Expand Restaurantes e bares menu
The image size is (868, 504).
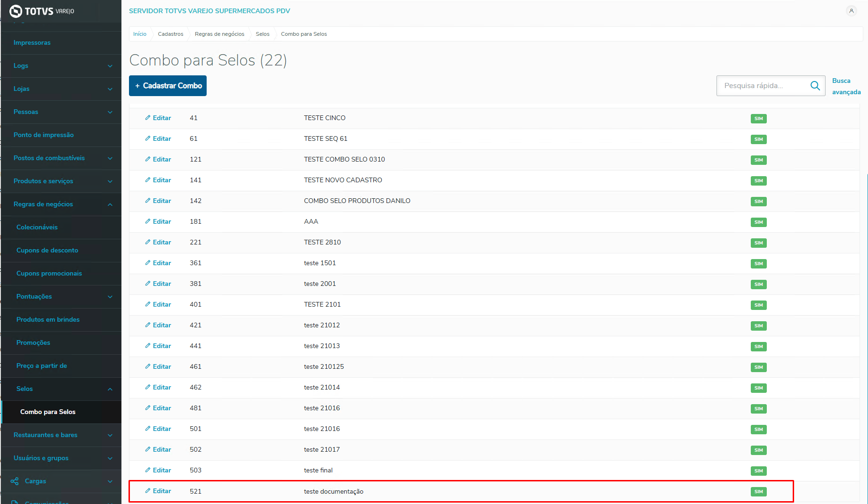click(x=61, y=435)
